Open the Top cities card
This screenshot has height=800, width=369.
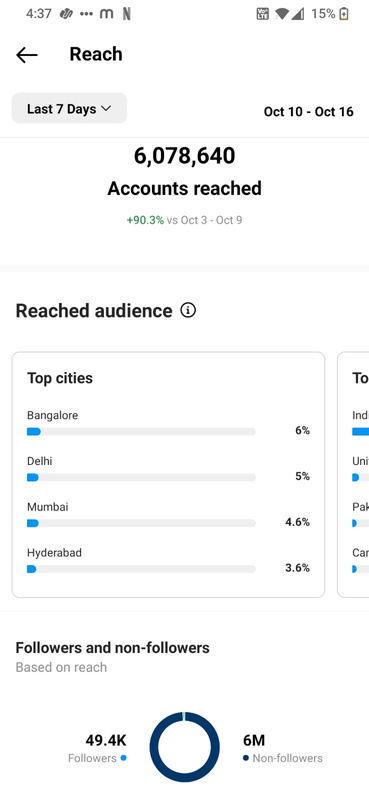pos(168,474)
